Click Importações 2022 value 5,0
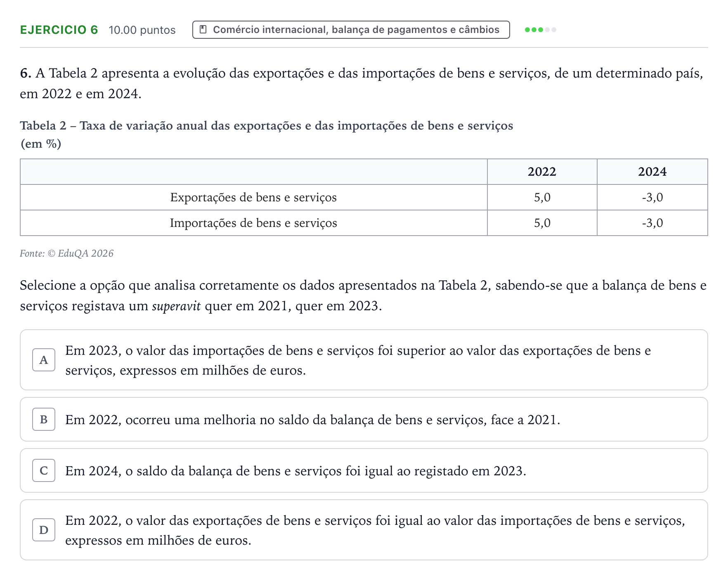Viewport: 728px width, 581px height. pos(542,223)
